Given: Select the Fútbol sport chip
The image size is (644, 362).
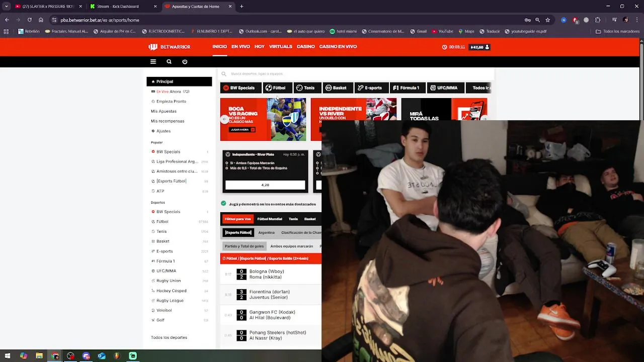Looking at the screenshot, I should (x=277, y=88).
